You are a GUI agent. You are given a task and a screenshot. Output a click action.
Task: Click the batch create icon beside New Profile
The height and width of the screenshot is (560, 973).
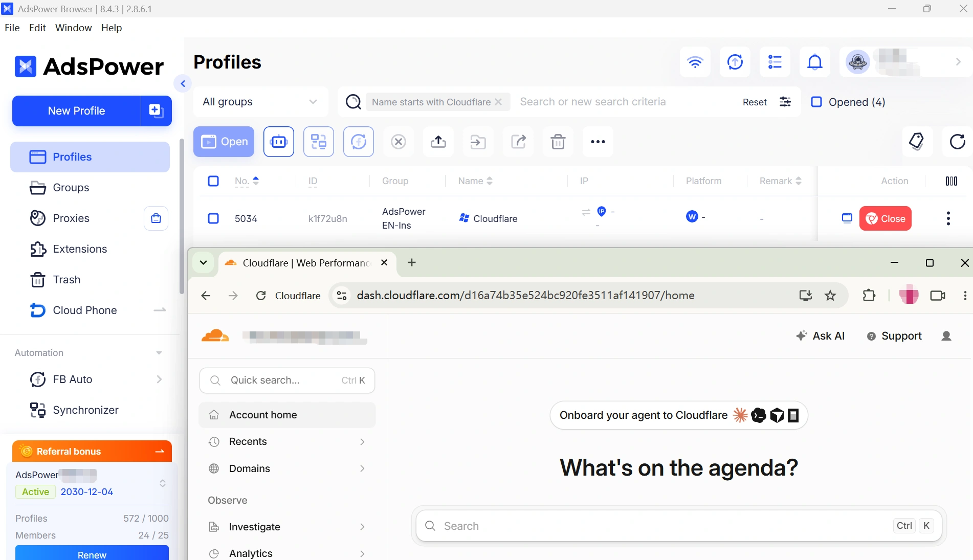click(x=156, y=110)
